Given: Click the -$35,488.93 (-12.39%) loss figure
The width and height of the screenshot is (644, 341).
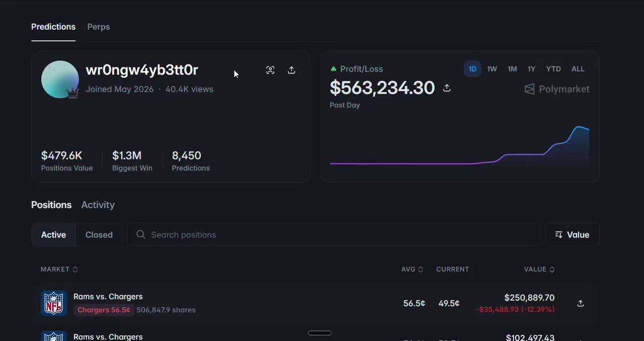Looking at the screenshot, I should pyautogui.click(x=515, y=310).
